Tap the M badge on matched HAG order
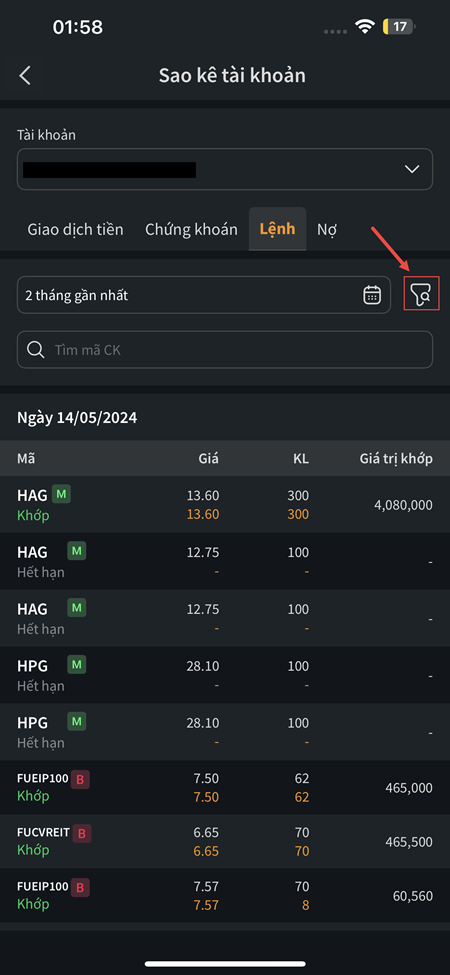This screenshot has width=450, height=975. point(61,494)
